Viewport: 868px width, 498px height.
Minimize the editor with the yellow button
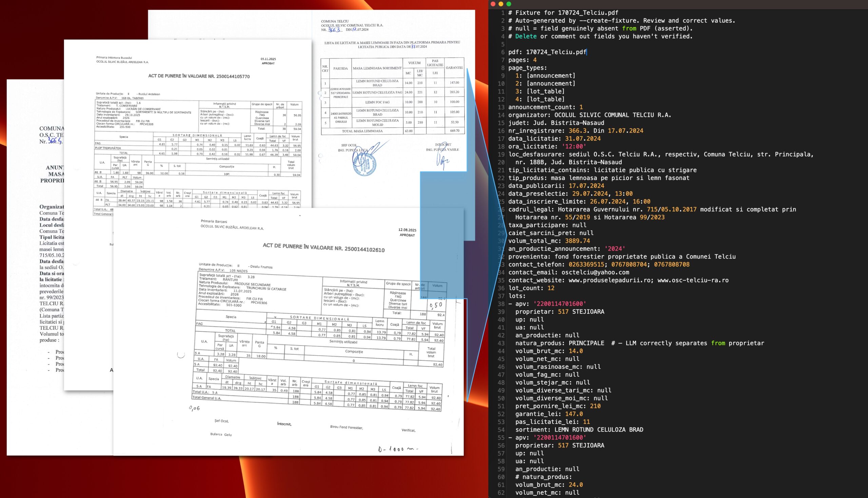tap(501, 4)
